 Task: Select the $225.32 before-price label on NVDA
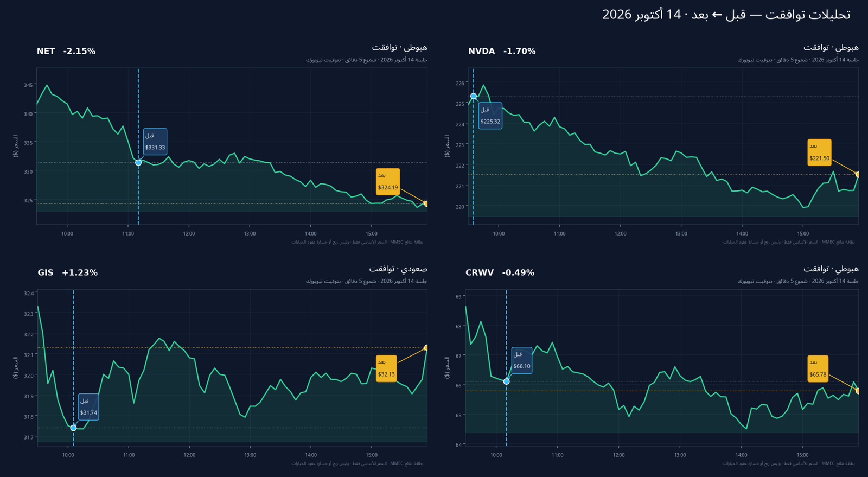pos(490,116)
